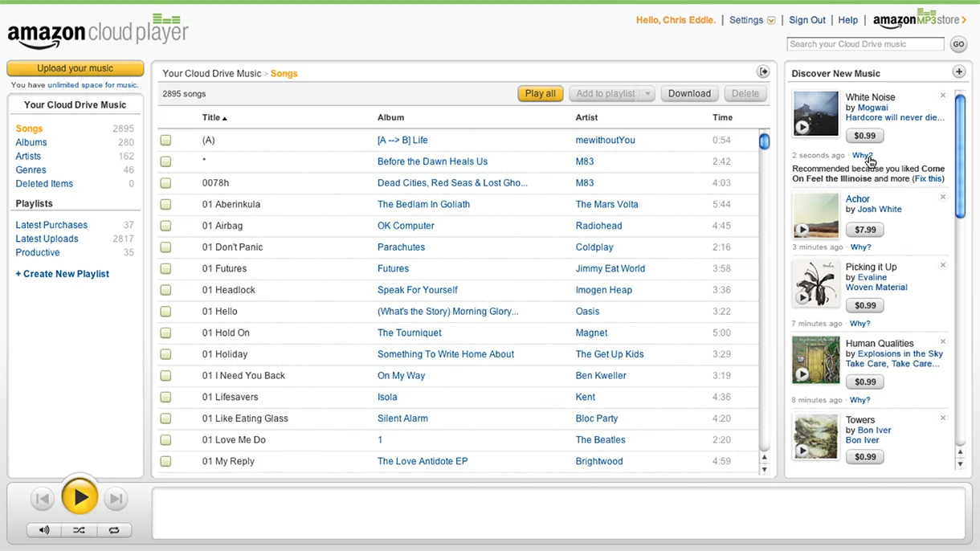Select the 01 Headlock checkbox
Screen dimensions: 980x551
(x=165, y=290)
